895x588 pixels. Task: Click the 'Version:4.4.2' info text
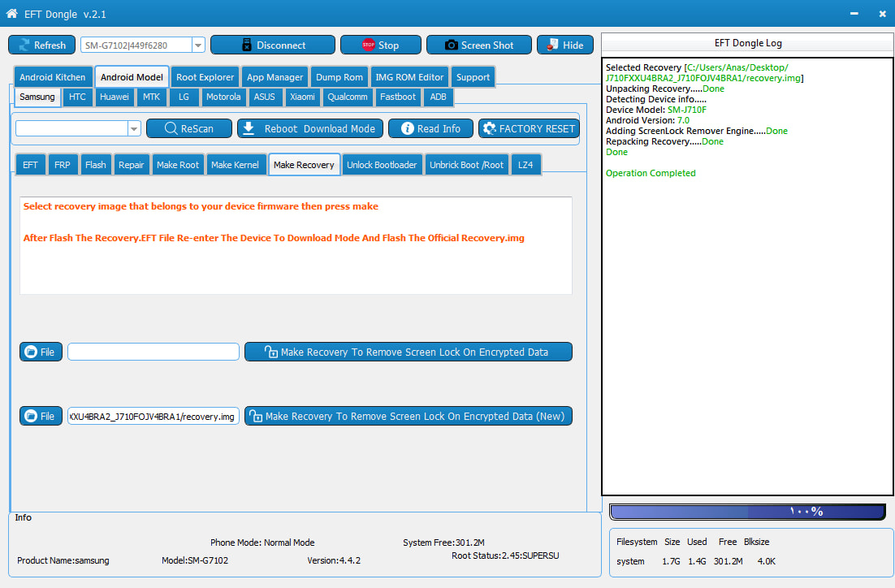click(x=334, y=560)
